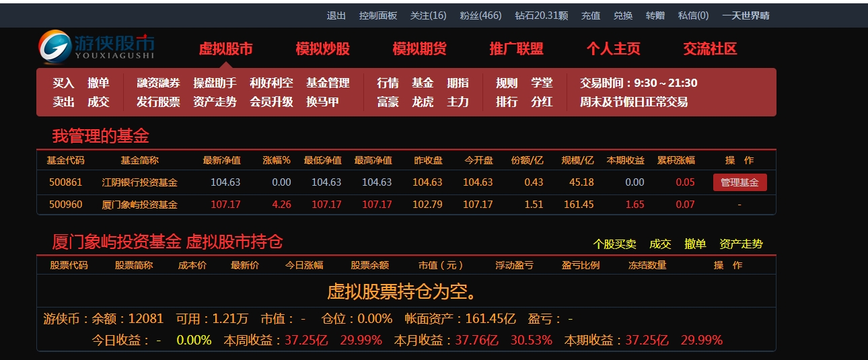Select 撤单 in the red submenu
This screenshot has height=360, width=868.
point(98,83)
